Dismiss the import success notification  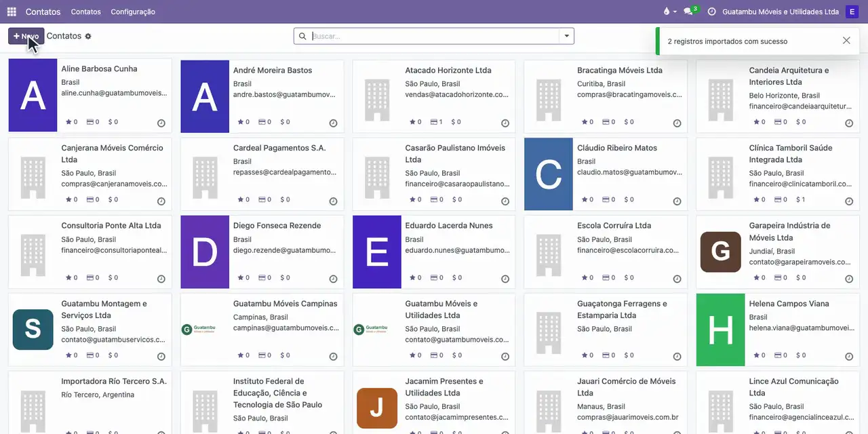point(846,41)
